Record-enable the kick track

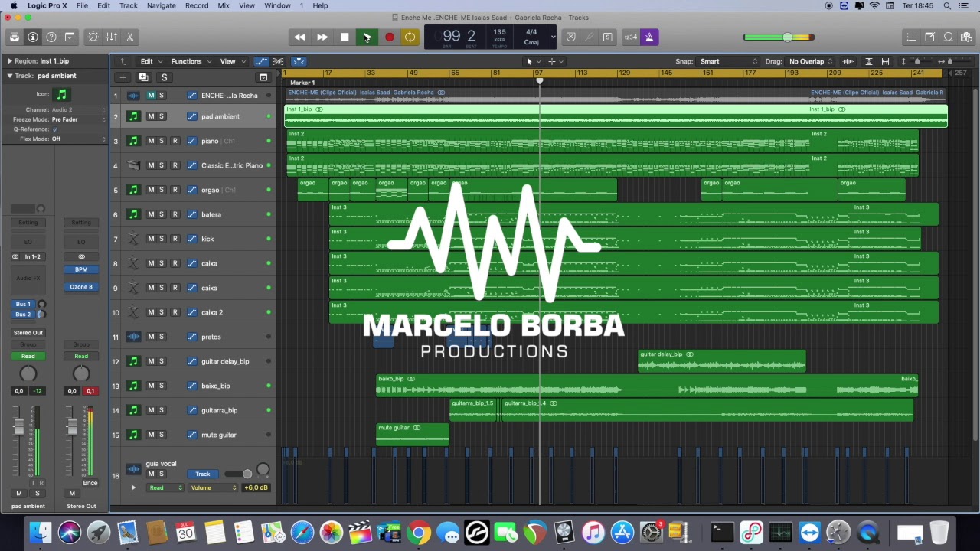click(x=175, y=239)
